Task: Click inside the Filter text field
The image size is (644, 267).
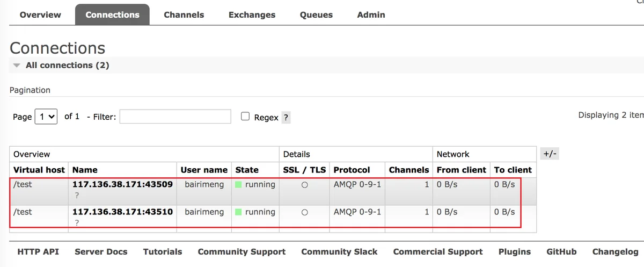Action: coord(175,117)
